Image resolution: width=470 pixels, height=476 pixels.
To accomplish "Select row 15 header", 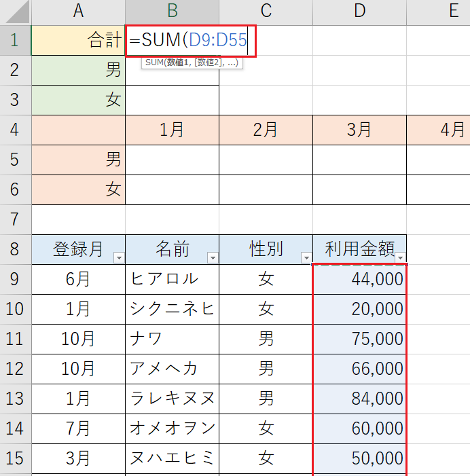I will click(15, 458).
